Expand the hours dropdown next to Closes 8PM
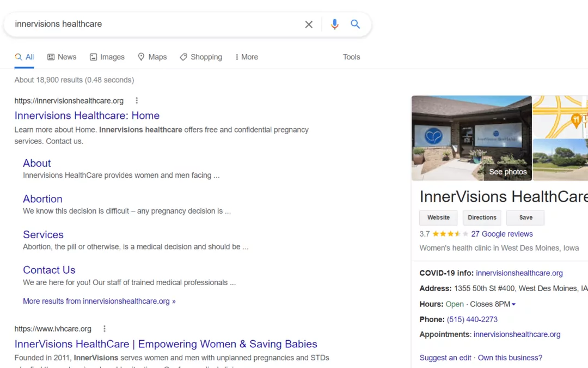The width and height of the screenshot is (588, 368). point(513,304)
